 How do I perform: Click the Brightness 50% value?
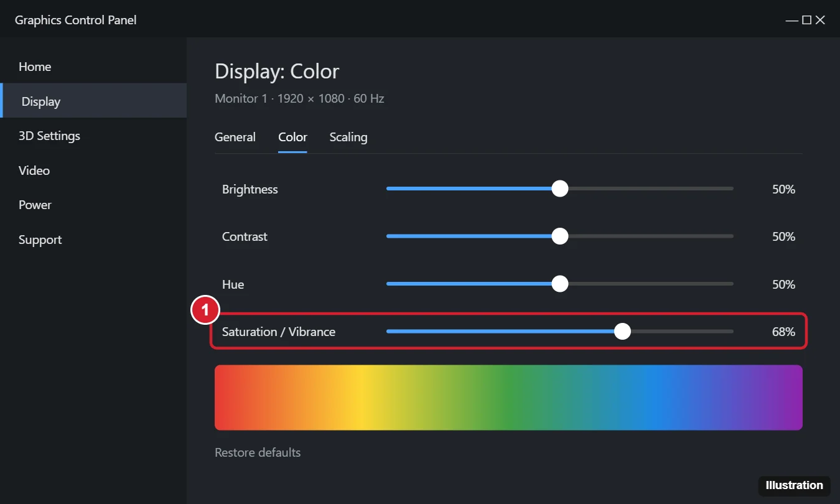783,189
